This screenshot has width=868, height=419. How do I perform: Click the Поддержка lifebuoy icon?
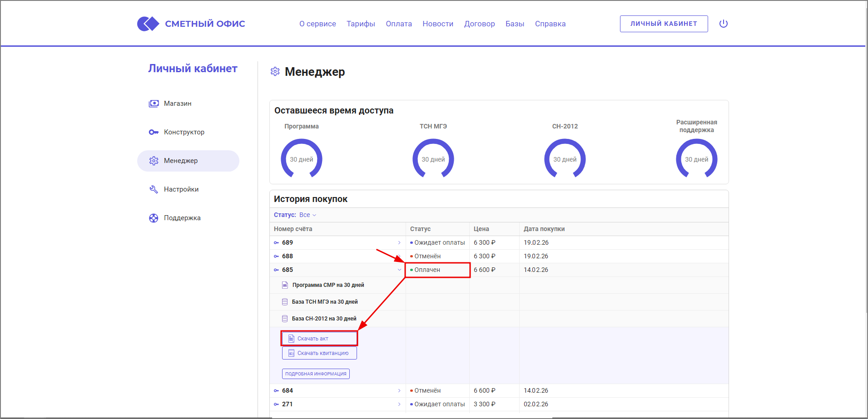[x=154, y=218]
